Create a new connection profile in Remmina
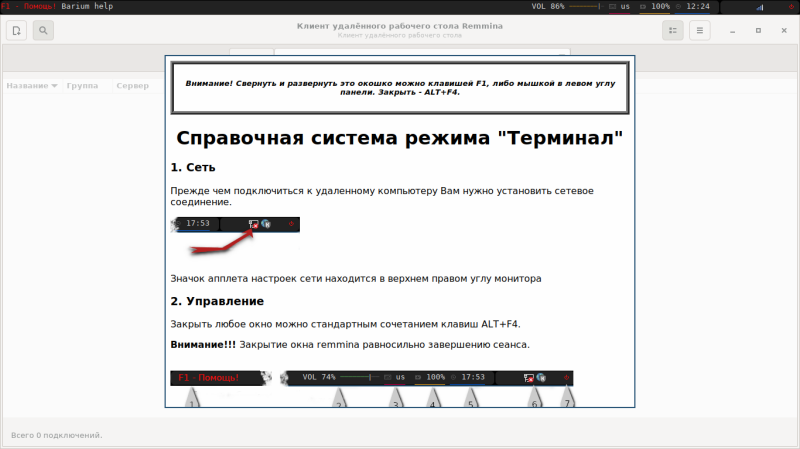Screen dimensions: 800x449 click(x=16, y=31)
